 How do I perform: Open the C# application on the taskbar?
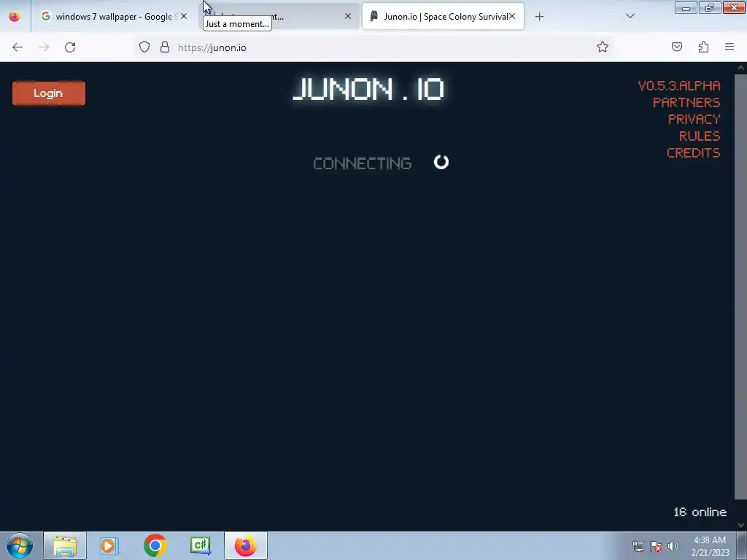200,545
